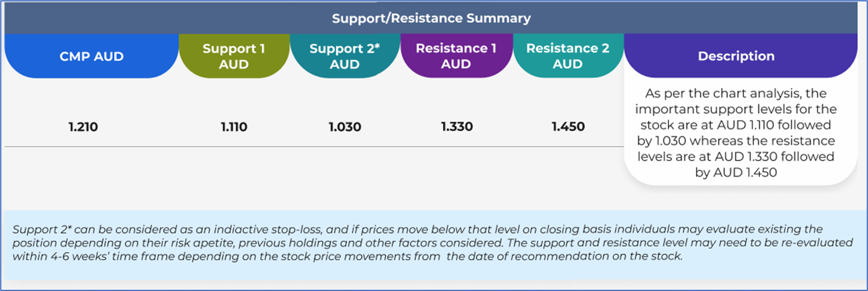Screen dimensions: 868x291
Task: Select the Resistance 1 AUD header
Action: (x=456, y=56)
